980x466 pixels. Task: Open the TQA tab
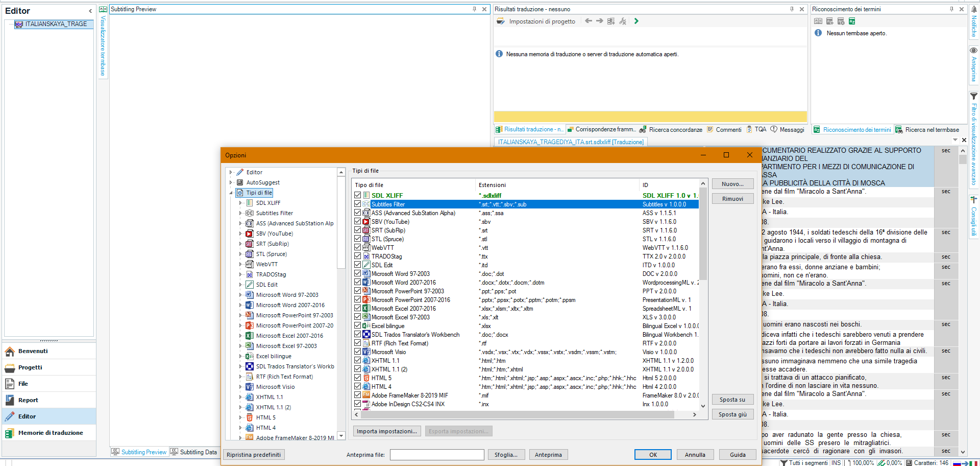pyautogui.click(x=756, y=130)
